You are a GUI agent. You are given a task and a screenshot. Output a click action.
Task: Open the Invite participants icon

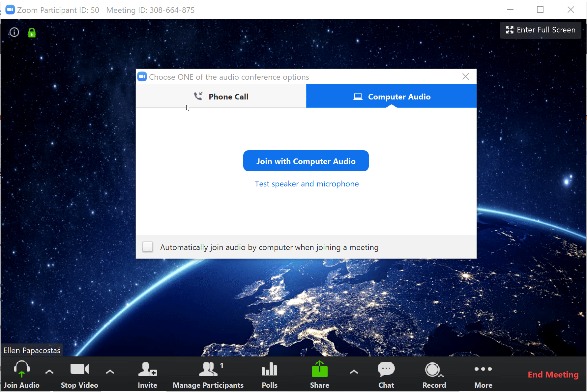point(147,369)
